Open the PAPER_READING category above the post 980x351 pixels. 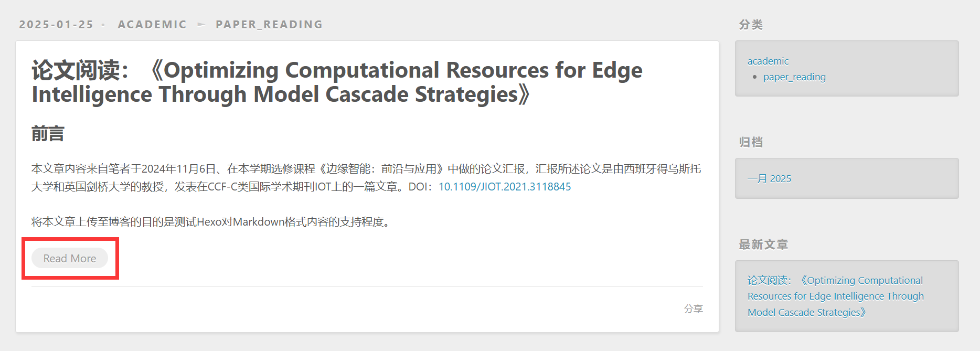269,25
